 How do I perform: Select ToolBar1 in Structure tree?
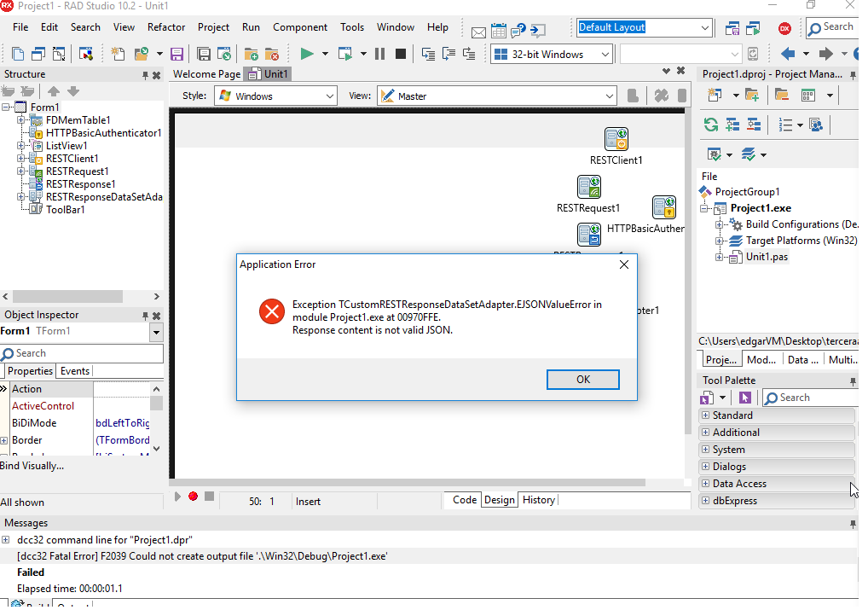pyautogui.click(x=66, y=209)
